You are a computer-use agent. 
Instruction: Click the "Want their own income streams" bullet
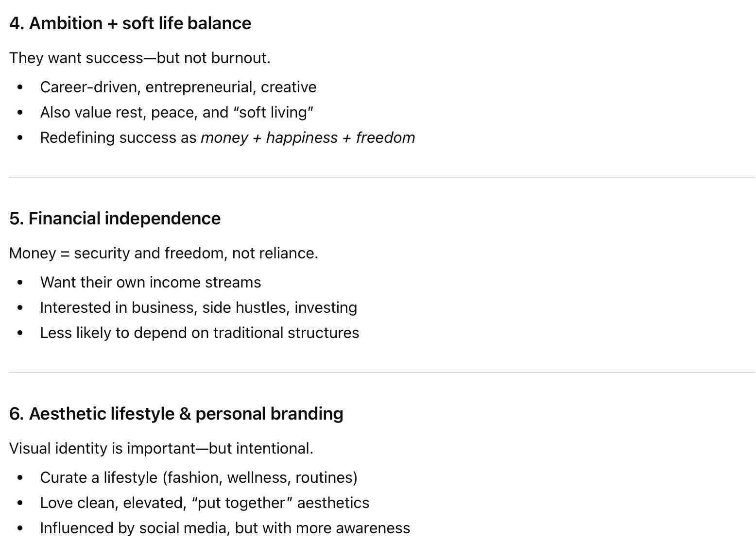coord(150,282)
